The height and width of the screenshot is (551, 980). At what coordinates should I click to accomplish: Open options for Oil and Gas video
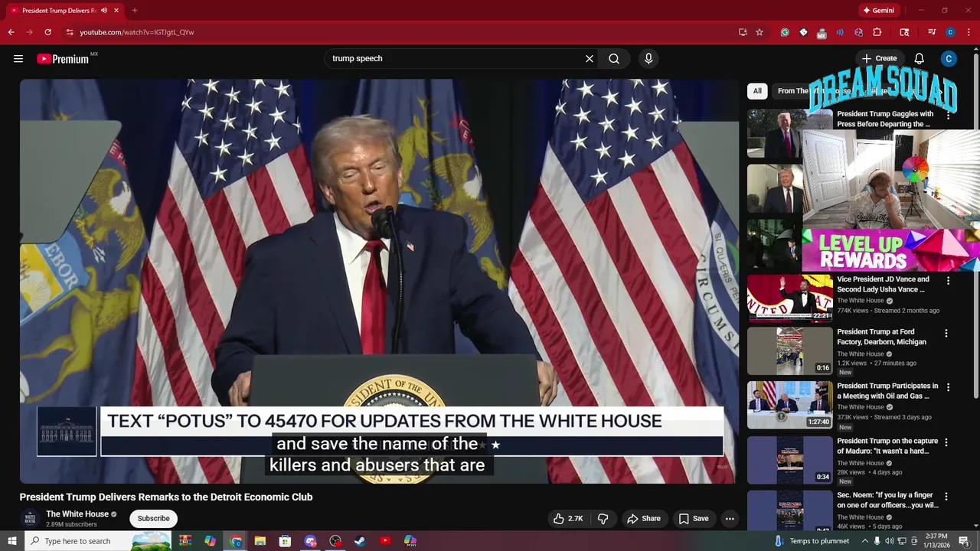click(x=948, y=387)
